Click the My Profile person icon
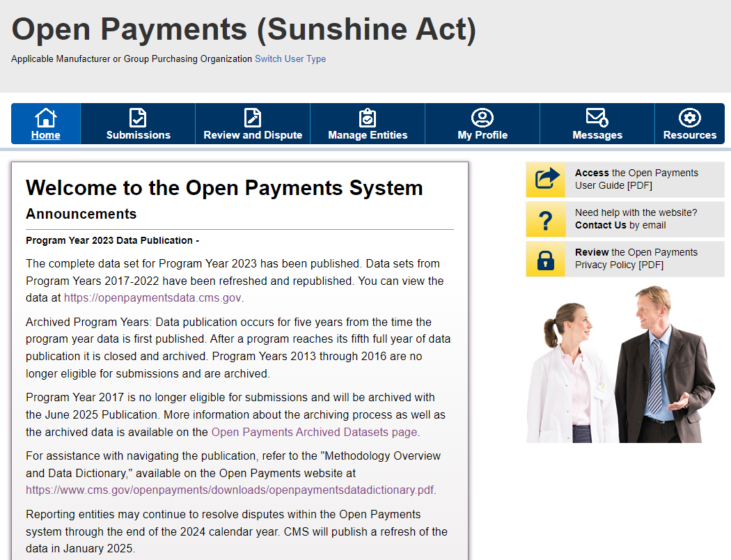The image size is (731, 560). (x=482, y=118)
